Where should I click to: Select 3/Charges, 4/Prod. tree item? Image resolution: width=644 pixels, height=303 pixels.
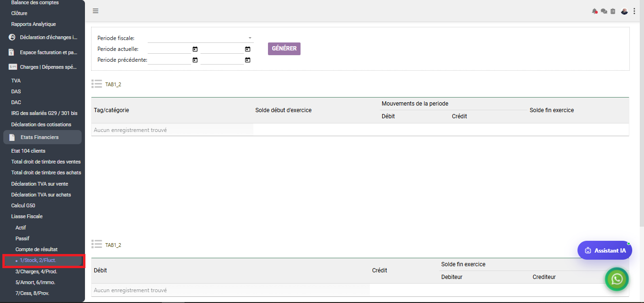pyautogui.click(x=36, y=271)
